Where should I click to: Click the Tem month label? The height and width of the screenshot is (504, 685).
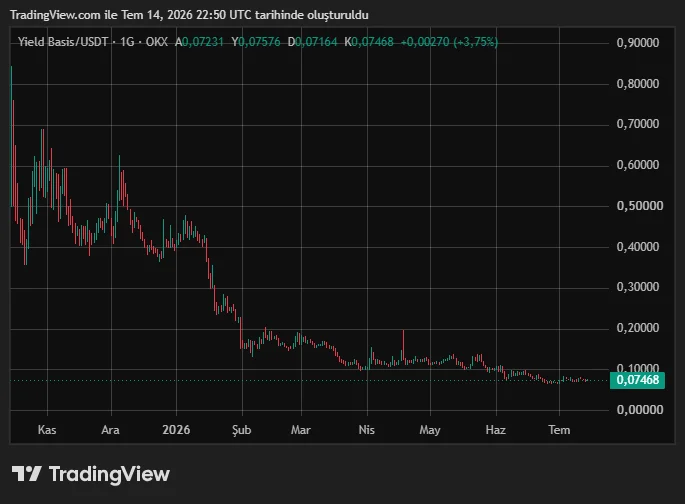[559, 430]
